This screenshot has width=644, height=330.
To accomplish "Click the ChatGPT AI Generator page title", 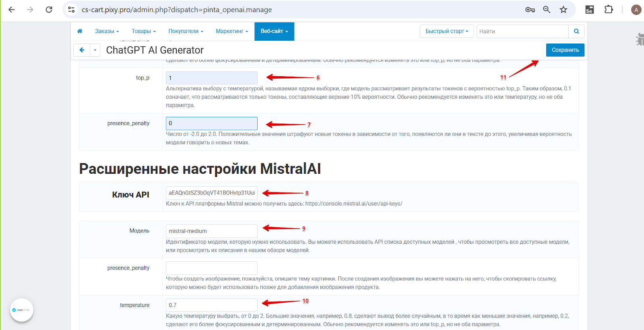I will [155, 50].
